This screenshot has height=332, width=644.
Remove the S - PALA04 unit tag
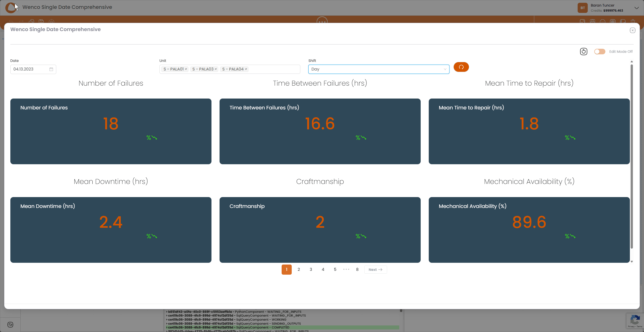[x=246, y=69]
